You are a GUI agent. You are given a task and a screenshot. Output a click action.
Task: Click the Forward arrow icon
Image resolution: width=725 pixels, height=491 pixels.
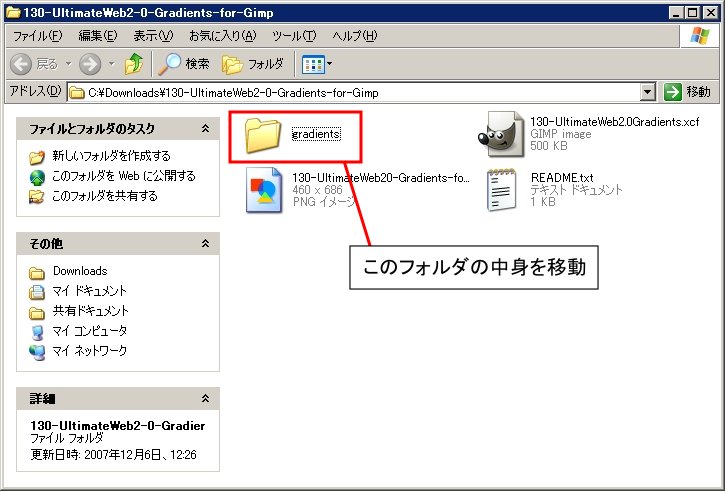coord(90,64)
